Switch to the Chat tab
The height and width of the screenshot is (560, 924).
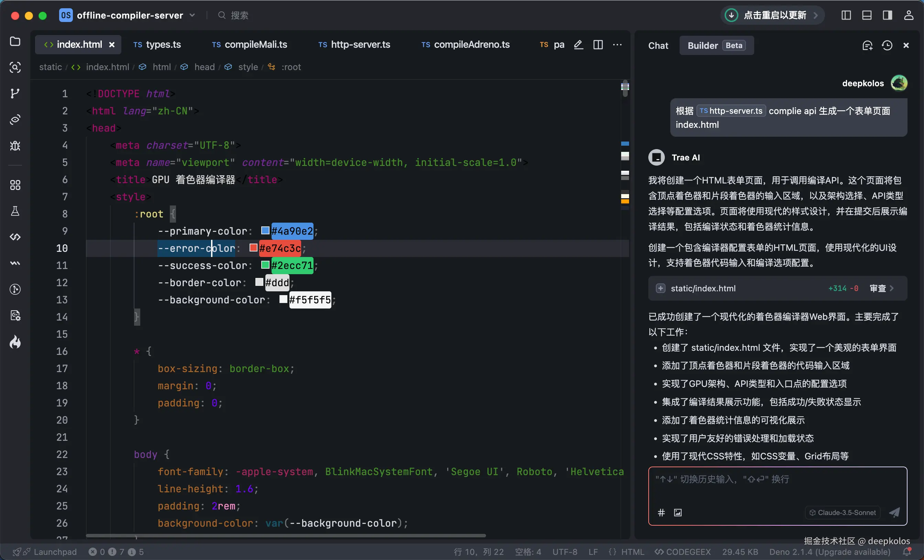(658, 45)
